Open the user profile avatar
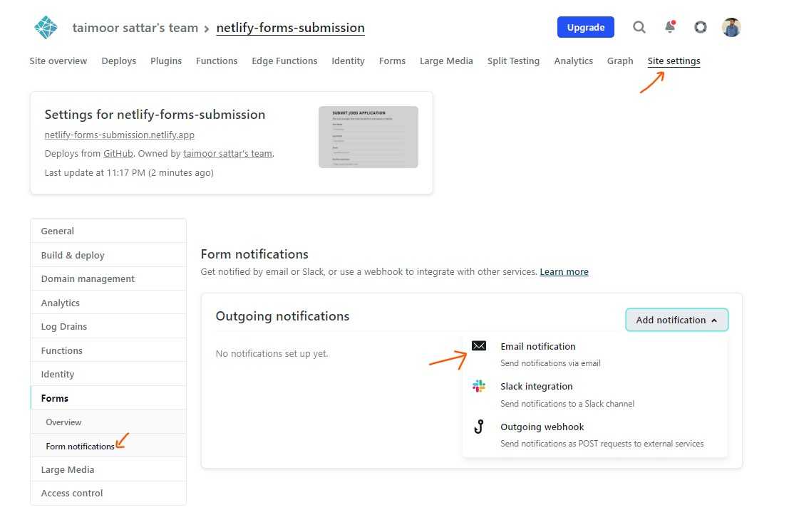 pos(731,27)
